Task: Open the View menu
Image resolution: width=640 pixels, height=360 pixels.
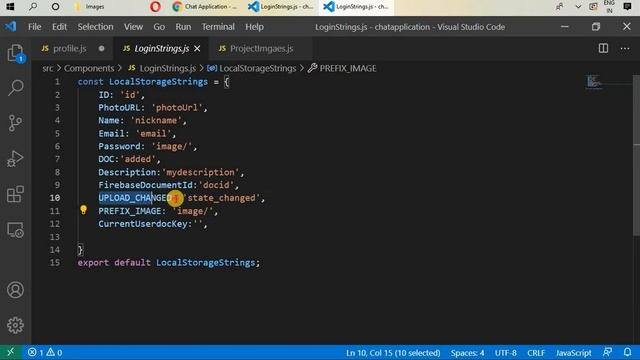Action: pos(133,27)
